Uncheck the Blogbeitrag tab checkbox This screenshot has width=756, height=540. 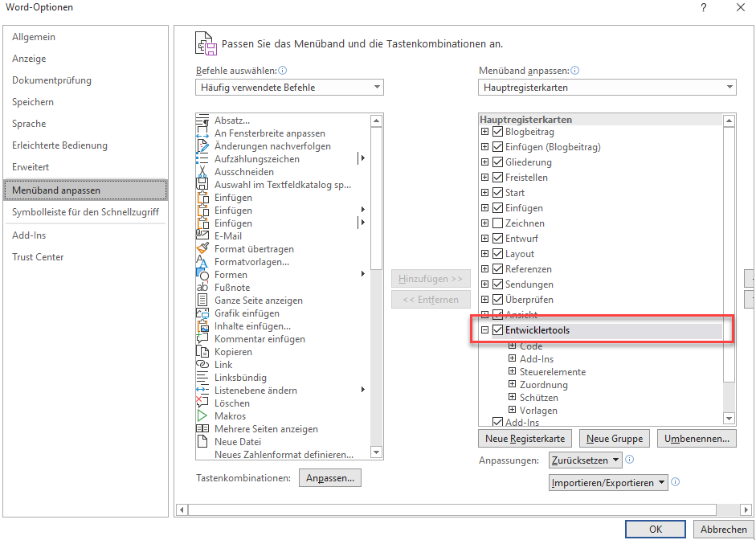(497, 132)
